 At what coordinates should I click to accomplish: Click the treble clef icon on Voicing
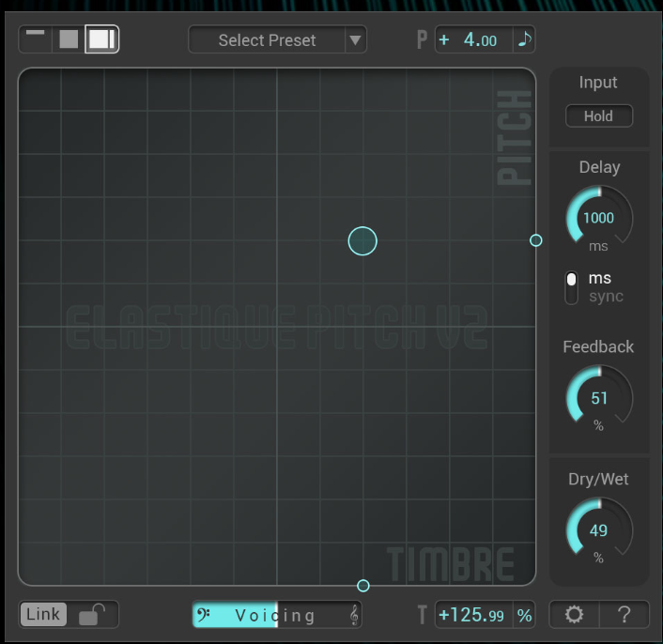[x=354, y=615]
